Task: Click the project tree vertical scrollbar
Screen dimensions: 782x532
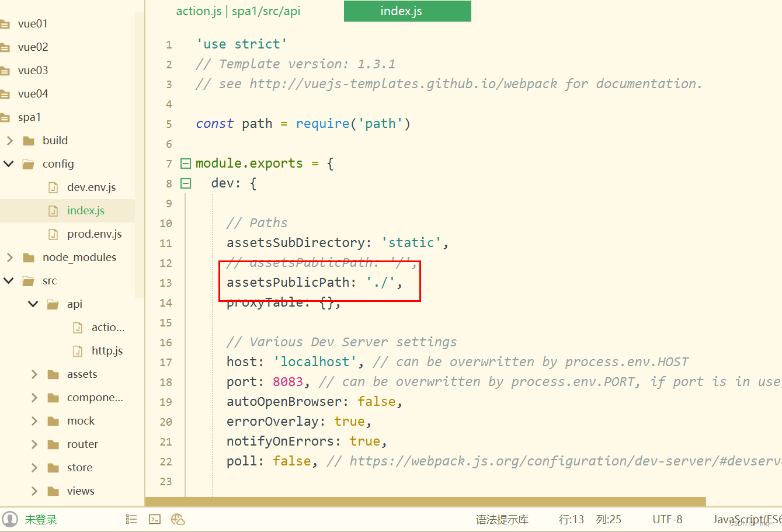Action: tap(140, 155)
